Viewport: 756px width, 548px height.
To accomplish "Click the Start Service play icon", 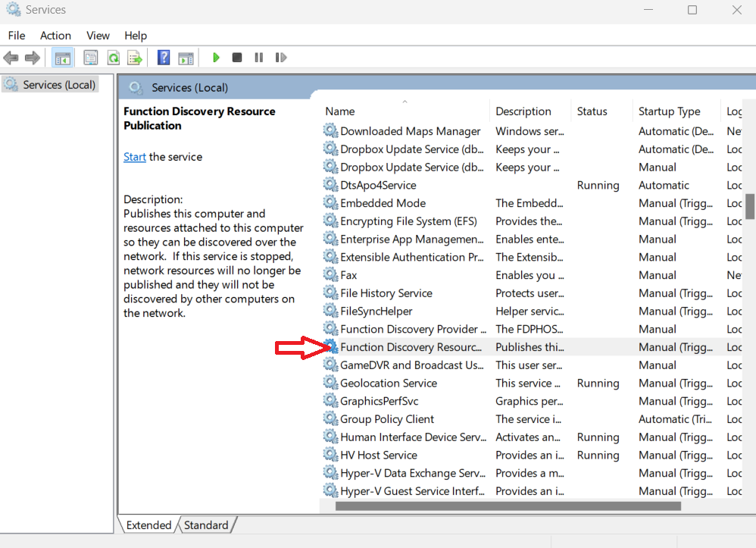I will 216,58.
